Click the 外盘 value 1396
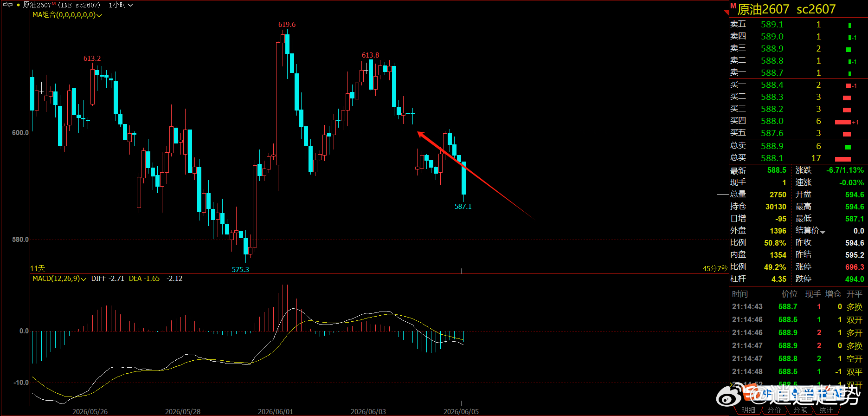The height and width of the screenshot is (416, 868). point(778,231)
